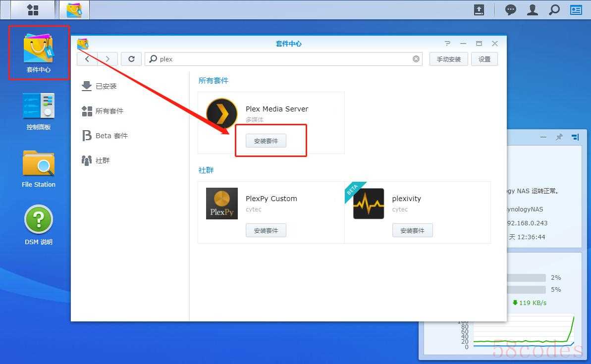Close the Package Center window

point(495,44)
